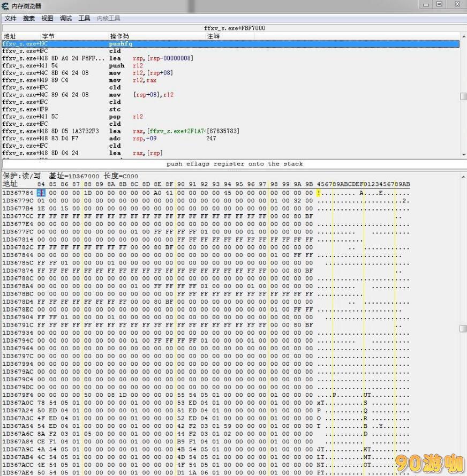Open the 工具 menu
This screenshot has height=476, width=467.
tap(84, 19)
